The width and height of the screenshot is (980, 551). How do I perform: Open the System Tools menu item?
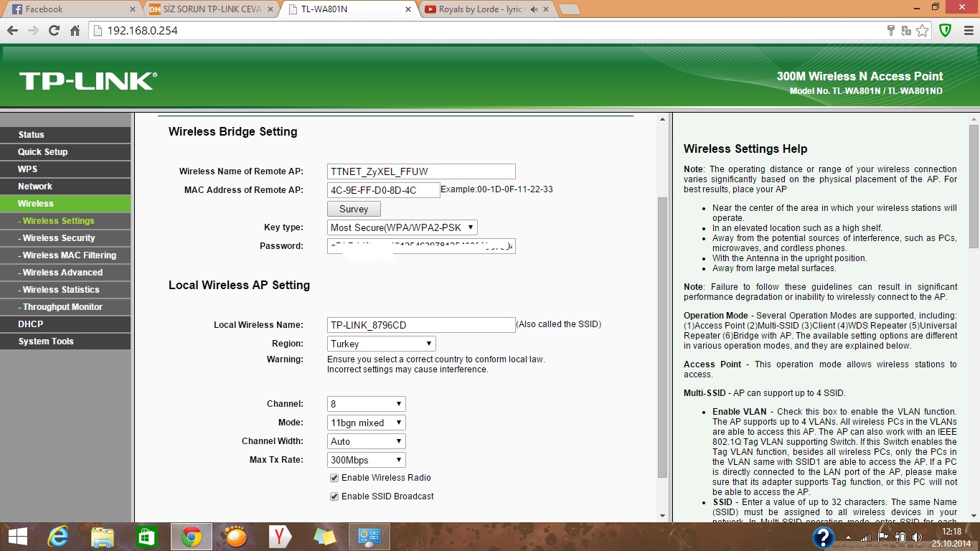(x=65, y=342)
